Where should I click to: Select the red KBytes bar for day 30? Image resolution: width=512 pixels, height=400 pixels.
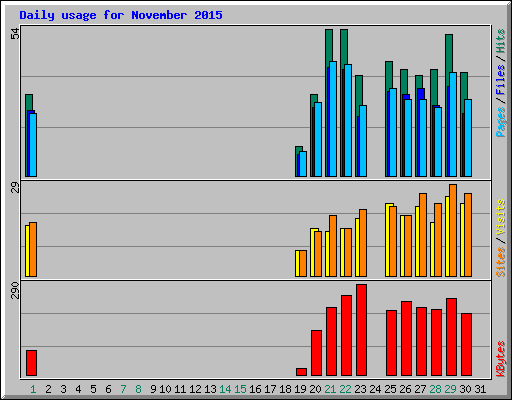[466, 344]
